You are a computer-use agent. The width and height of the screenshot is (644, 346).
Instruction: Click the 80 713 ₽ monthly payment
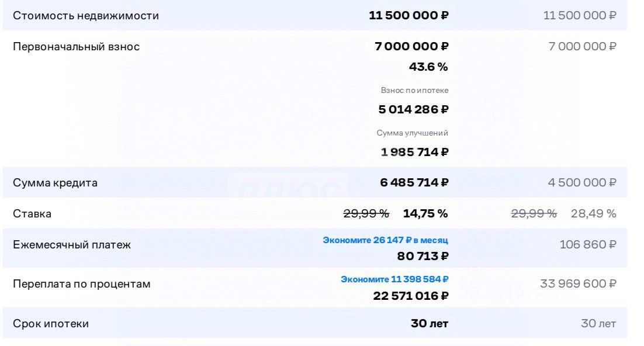(x=423, y=256)
